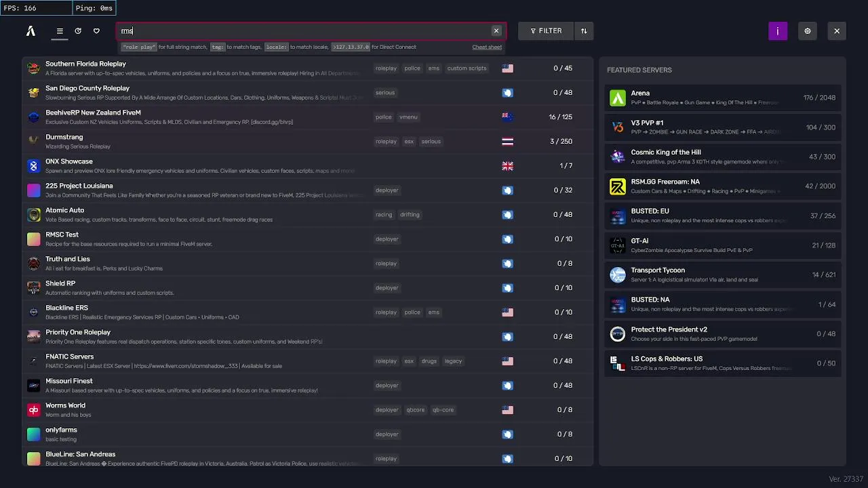
Task: Click the ONX Showcase server icon
Action: click(34, 166)
